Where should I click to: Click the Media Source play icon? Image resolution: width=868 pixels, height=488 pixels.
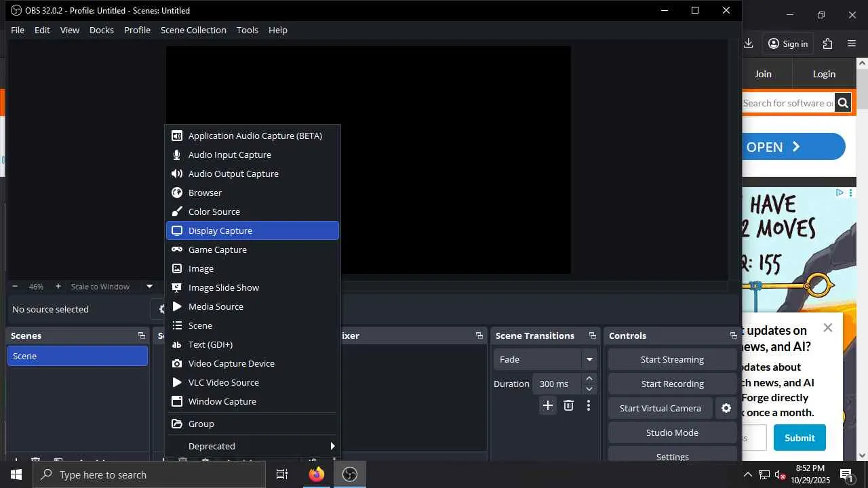click(177, 306)
